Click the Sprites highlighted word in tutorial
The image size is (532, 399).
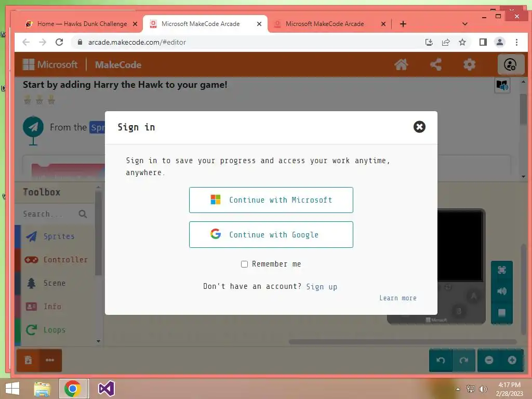(x=97, y=128)
